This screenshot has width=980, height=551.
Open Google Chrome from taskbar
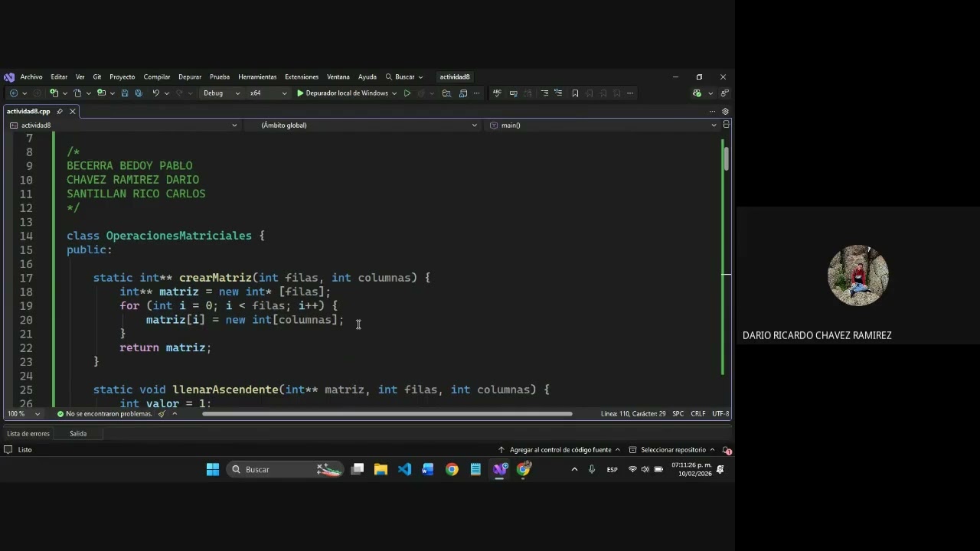coord(452,469)
